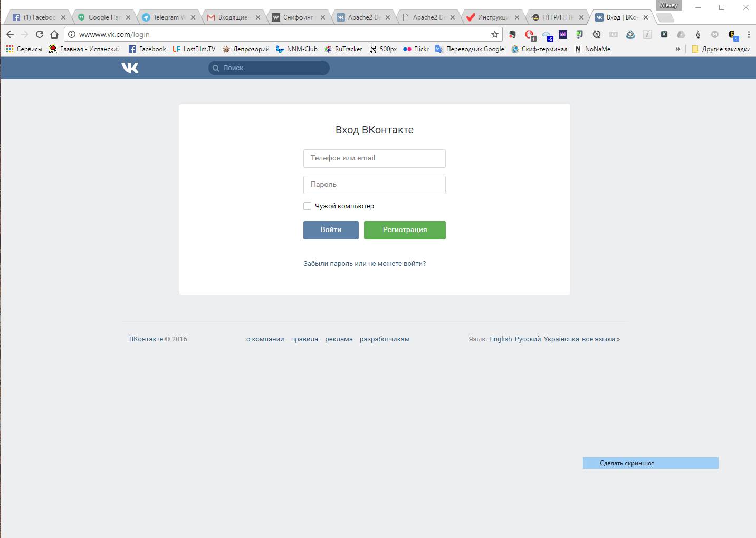Open the Evernote elephant extension

click(x=512, y=34)
